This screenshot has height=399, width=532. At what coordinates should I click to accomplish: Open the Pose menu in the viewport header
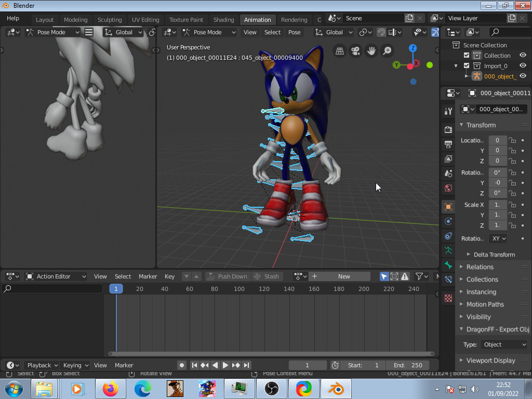pos(295,32)
